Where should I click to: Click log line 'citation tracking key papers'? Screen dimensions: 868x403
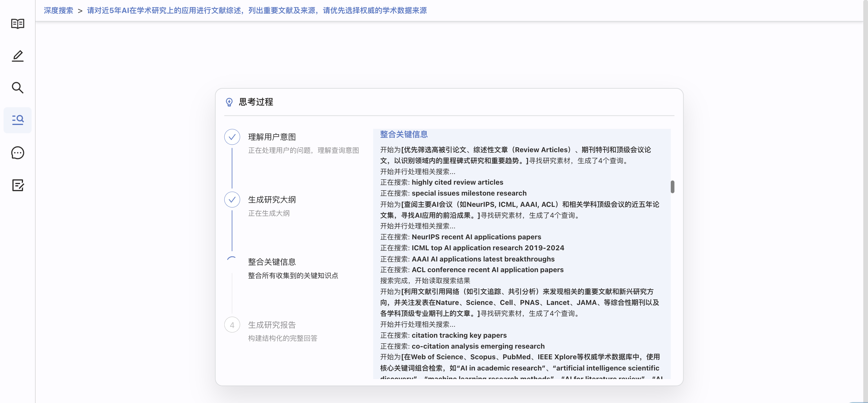[x=443, y=335]
